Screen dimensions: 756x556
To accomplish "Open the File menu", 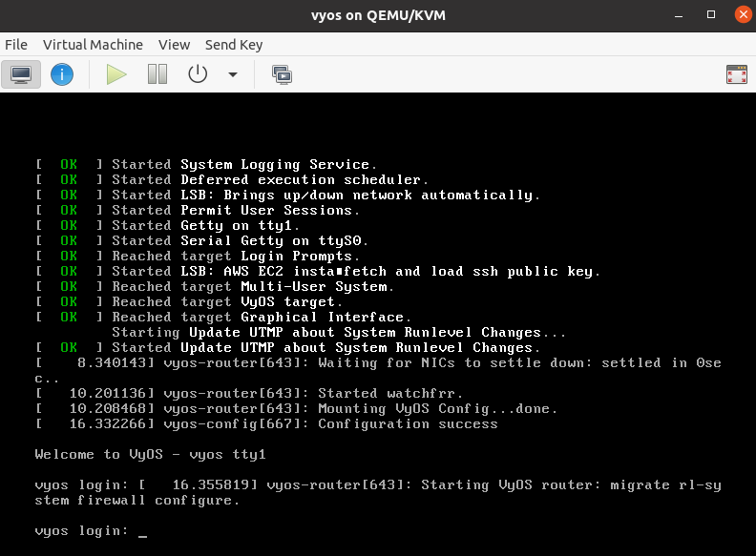I will coord(16,45).
